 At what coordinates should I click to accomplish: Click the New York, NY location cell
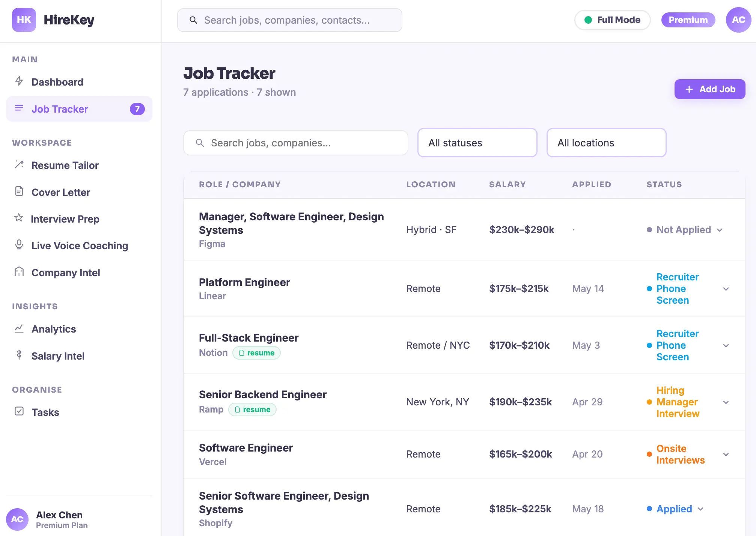tap(438, 402)
